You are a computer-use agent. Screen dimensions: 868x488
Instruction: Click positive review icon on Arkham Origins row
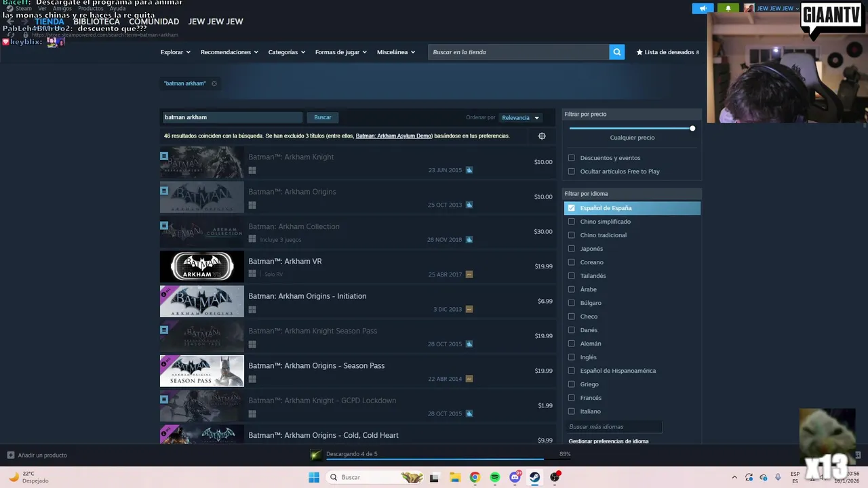tap(469, 205)
